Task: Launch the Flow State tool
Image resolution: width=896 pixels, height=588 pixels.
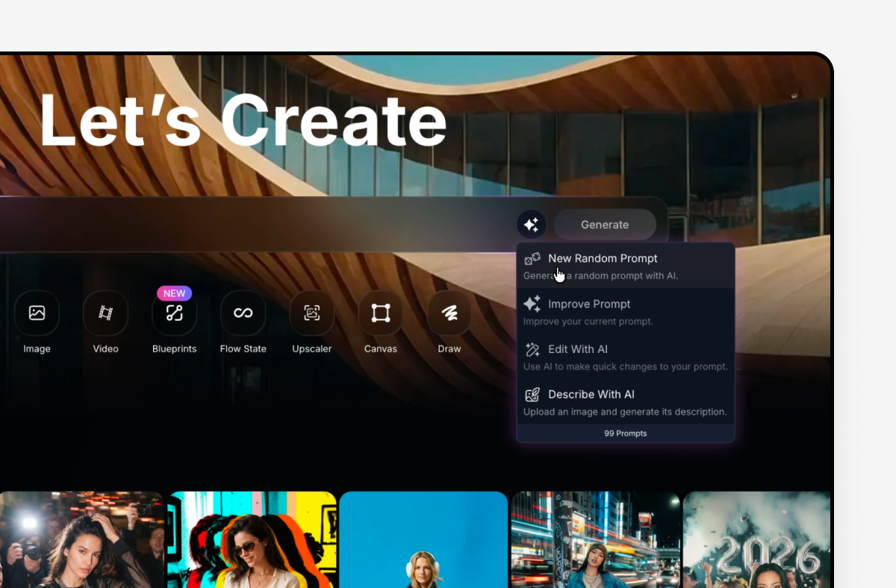Action: [243, 313]
